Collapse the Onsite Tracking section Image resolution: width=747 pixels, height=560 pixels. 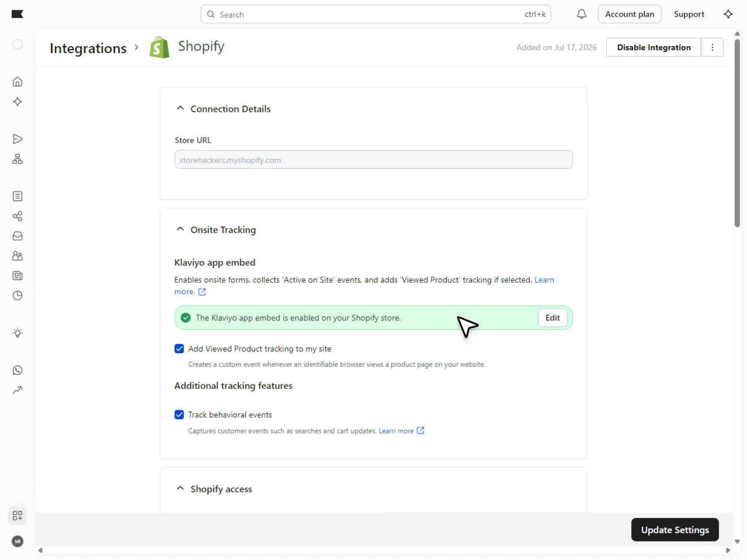tap(180, 229)
